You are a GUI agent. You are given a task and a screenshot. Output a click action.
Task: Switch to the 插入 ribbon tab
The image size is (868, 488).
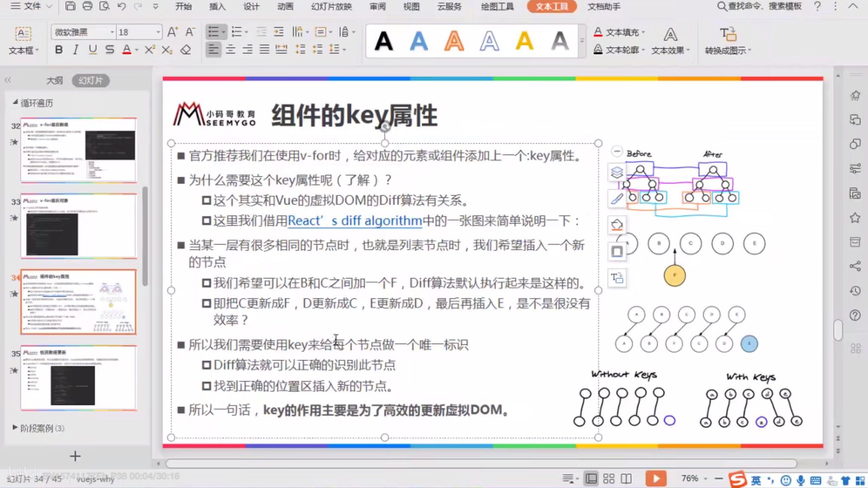point(217,7)
